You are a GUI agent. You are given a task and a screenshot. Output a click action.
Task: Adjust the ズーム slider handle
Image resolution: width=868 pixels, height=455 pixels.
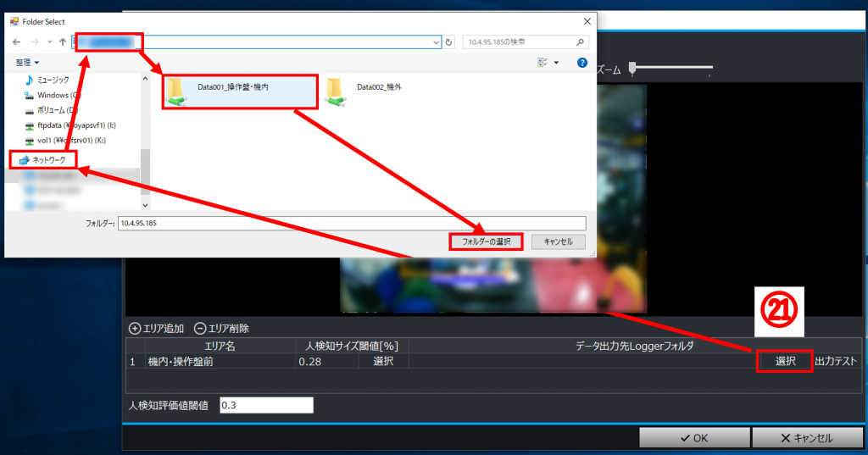[632, 69]
